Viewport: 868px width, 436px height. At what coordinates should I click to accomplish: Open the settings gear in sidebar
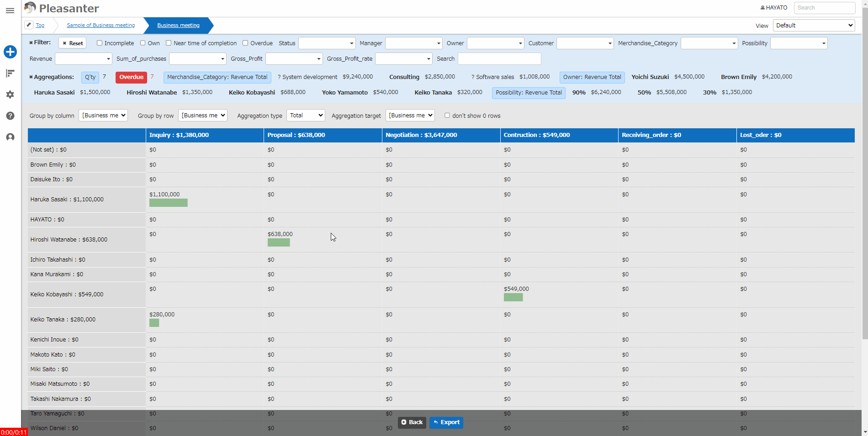(10, 95)
